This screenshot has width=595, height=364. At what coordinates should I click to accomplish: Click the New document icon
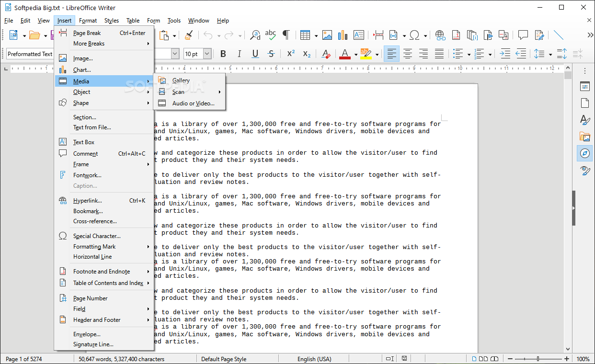pyautogui.click(x=13, y=35)
